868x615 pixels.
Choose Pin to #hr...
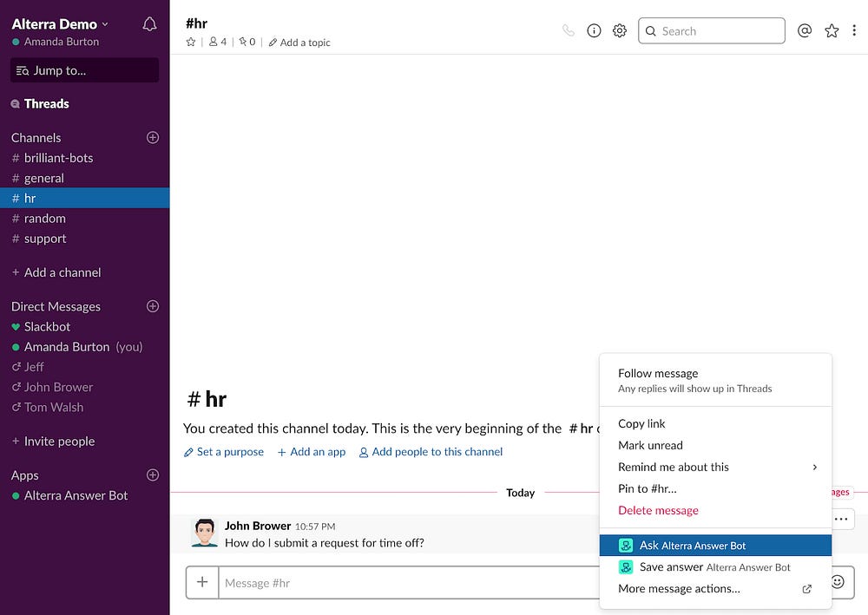tap(715, 488)
